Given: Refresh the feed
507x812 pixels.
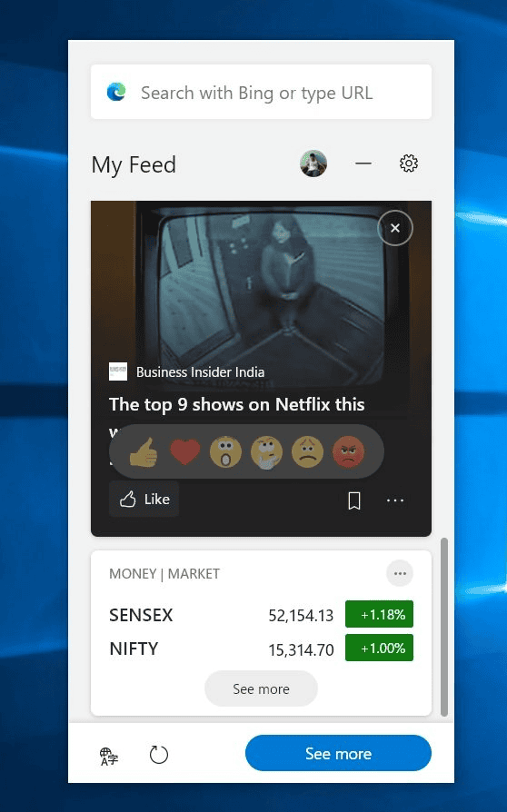Looking at the screenshot, I should point(158,755).
